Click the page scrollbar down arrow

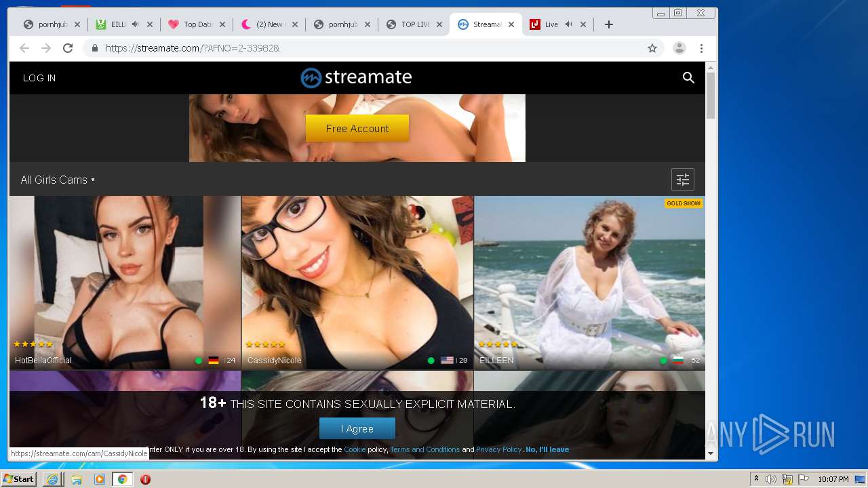711,453
